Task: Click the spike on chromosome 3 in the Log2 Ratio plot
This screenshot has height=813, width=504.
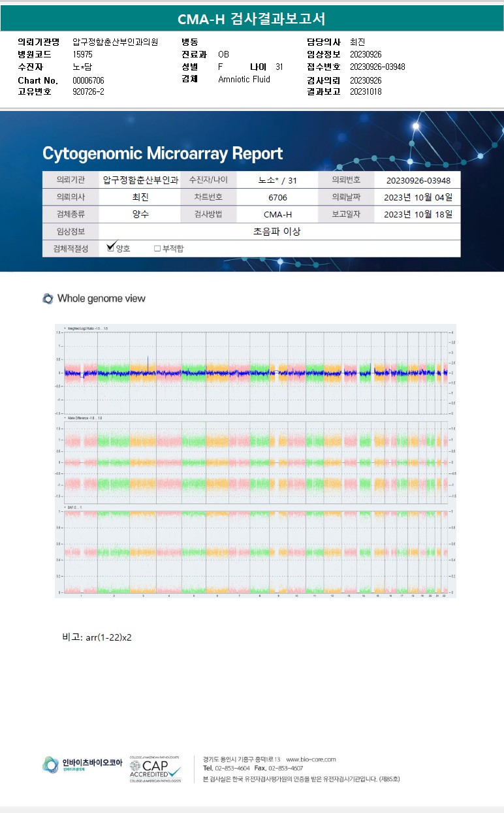Action: pos(148,362)
